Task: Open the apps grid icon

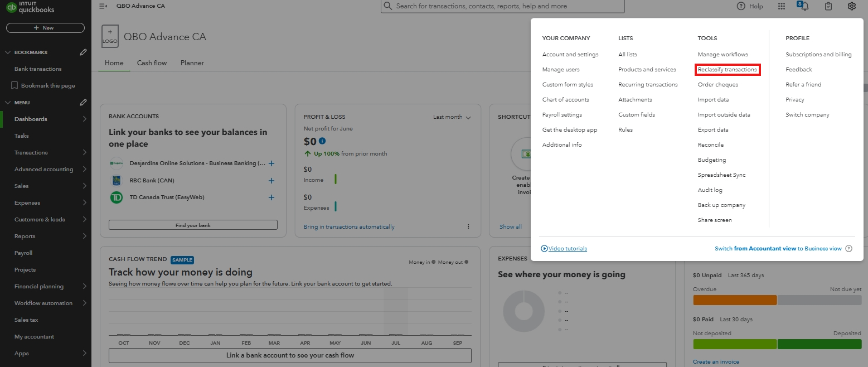Action: (x=782, y=6)
